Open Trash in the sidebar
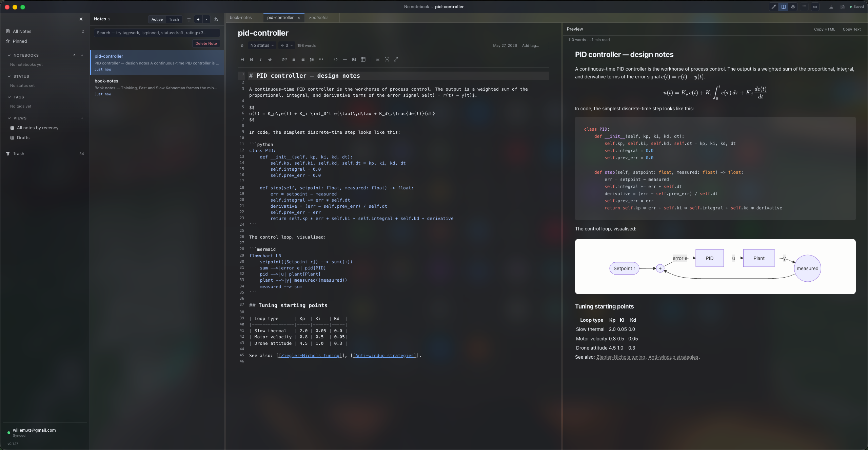The height and width of the screenshot is (450, 868). pyautogui.click(x=45, y=153)
